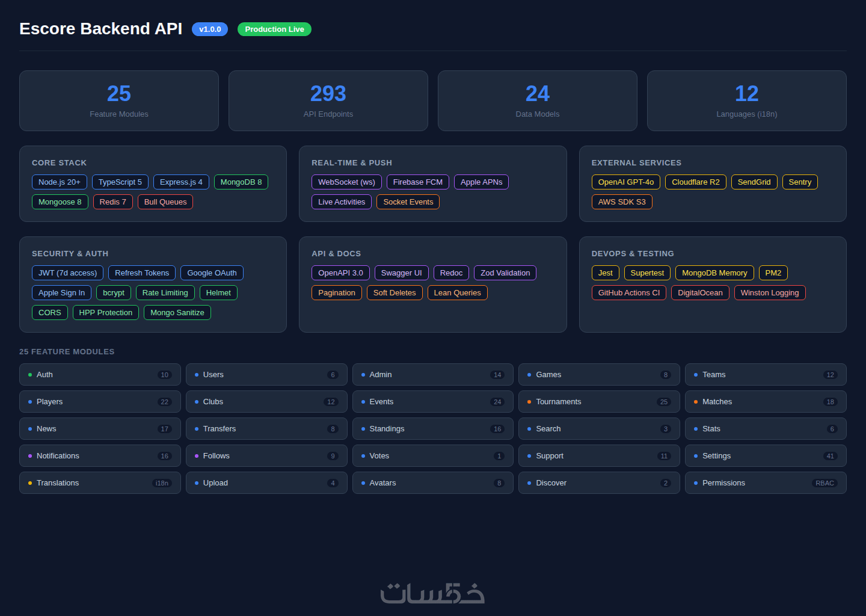Open the Games module row

599,374
